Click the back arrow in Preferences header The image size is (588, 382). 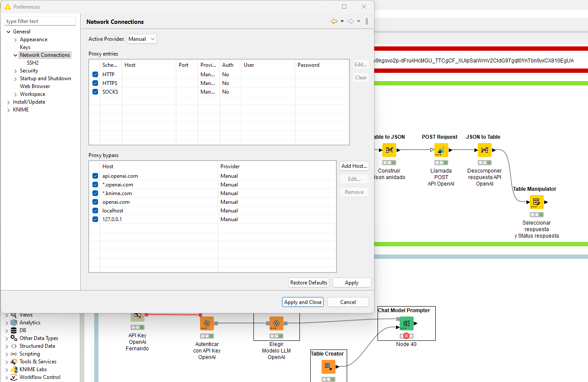pos(334,21)
